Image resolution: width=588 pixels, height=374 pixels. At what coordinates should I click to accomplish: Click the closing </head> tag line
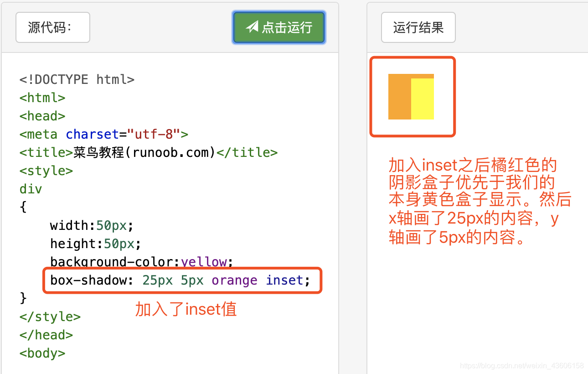point(46,335)
